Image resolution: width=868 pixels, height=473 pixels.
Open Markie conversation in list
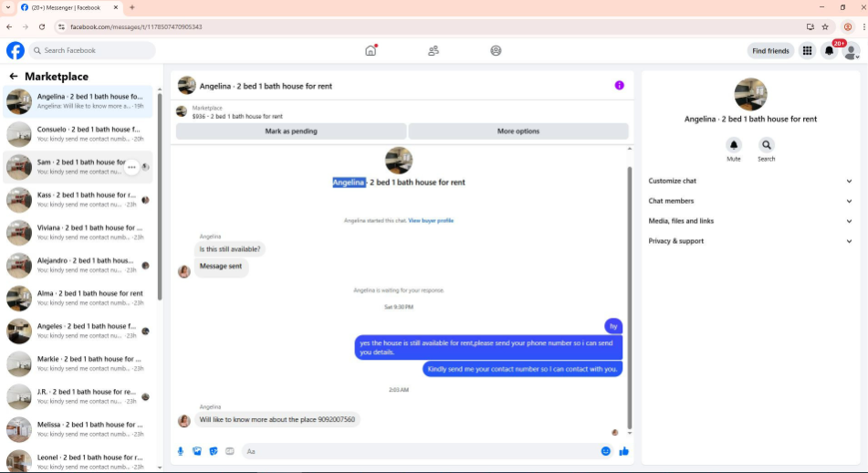[x=78, y=363]
